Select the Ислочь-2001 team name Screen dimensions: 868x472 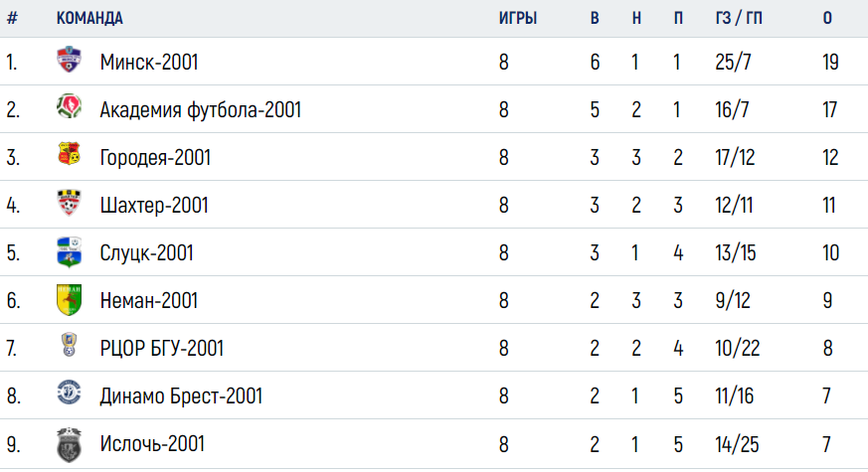(152, 444)
